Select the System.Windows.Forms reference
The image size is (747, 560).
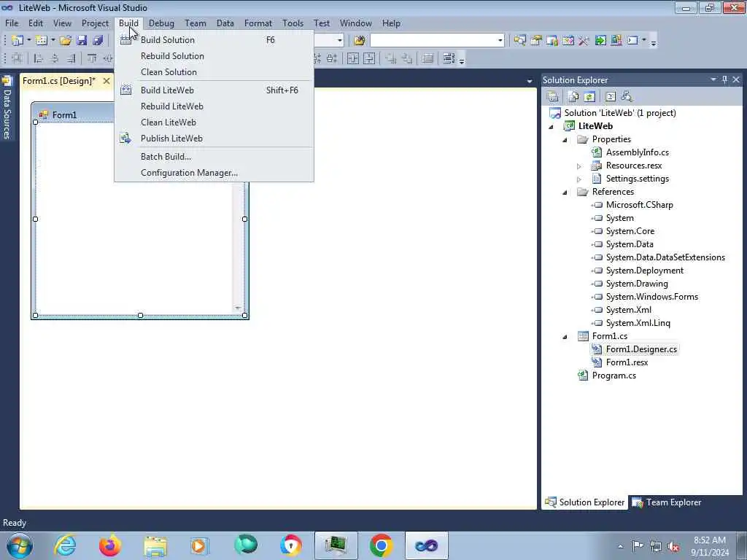tap(651, 297)
